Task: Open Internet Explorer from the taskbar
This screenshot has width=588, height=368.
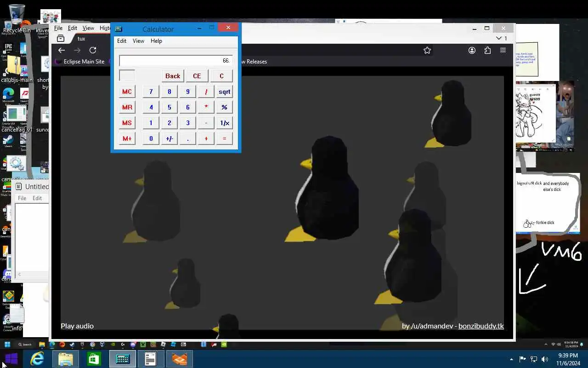Action: 37,359
